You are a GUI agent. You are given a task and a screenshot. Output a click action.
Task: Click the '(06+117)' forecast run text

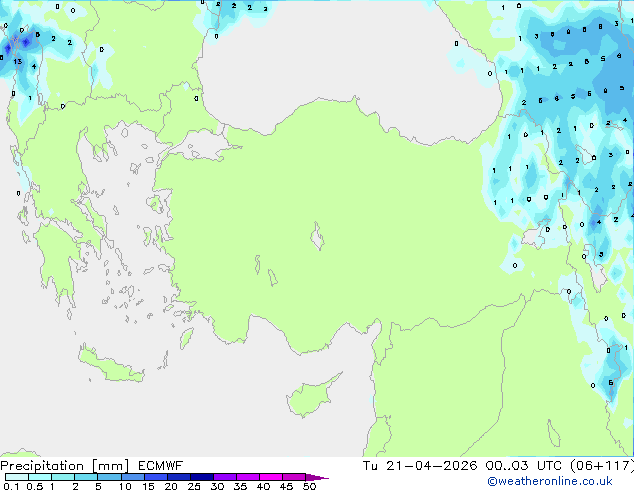[x=602, y=466]
